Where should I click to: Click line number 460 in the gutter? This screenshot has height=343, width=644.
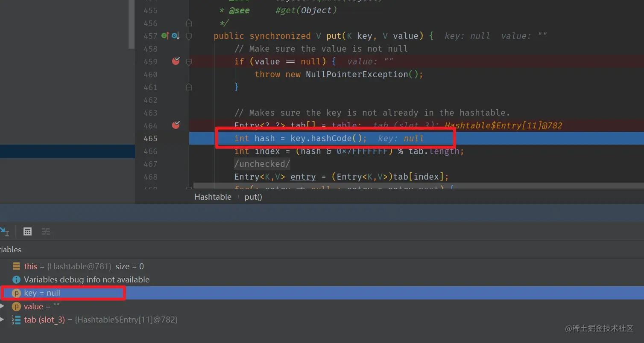pyautogui.click(x=150, y=74)
